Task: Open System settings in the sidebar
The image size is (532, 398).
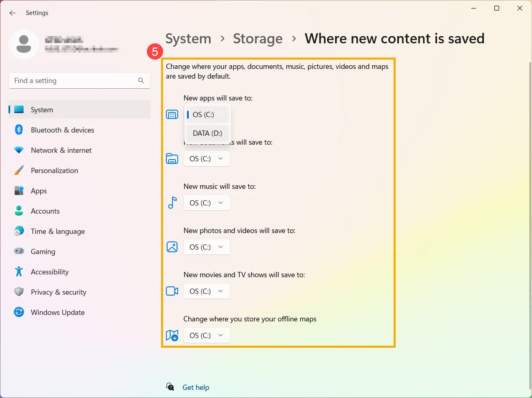Action: point(80,109)
